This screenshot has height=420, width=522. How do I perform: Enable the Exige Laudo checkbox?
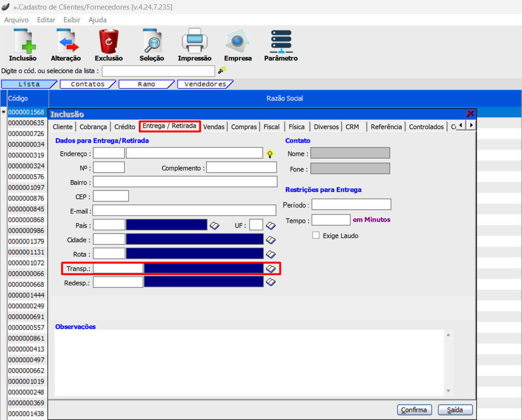coord(316,236)
